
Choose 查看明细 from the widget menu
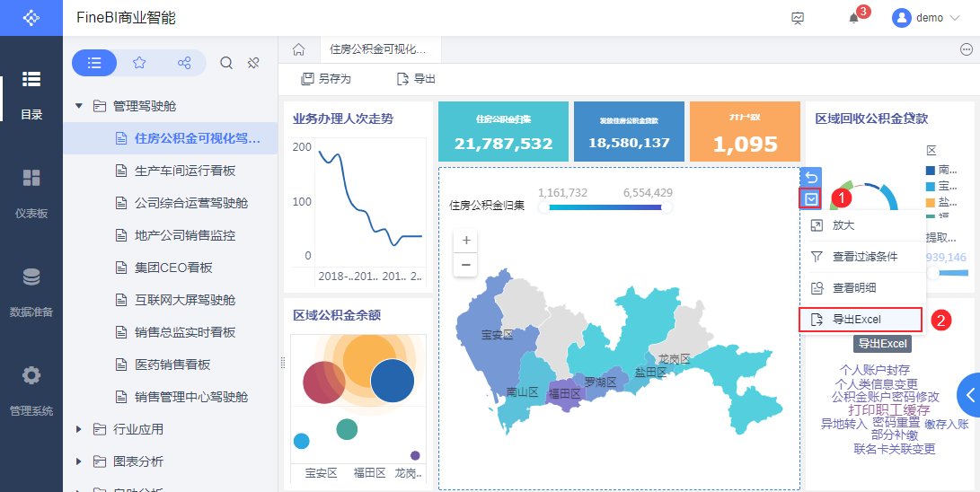[x=861, y=288]
